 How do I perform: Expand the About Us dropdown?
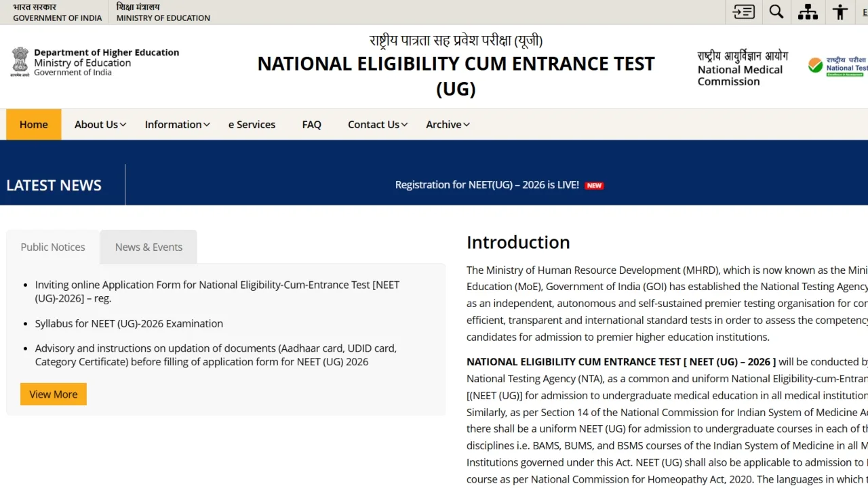coord(100,124)
